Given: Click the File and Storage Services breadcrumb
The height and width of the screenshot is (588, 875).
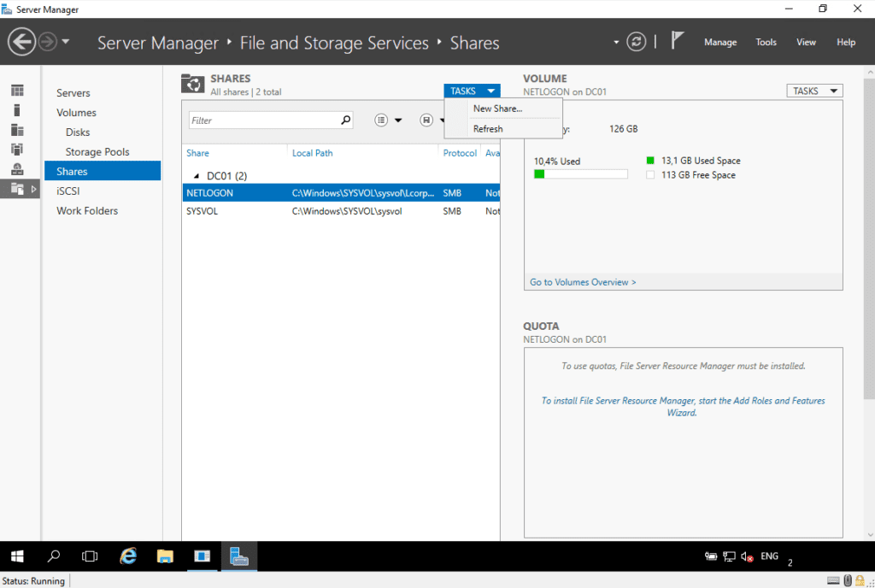Looking at the screenshot, I should click(334, 43).
